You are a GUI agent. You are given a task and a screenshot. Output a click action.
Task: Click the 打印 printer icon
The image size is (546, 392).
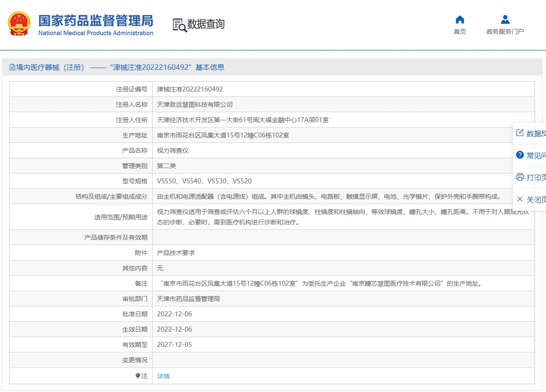coord(520,177)
